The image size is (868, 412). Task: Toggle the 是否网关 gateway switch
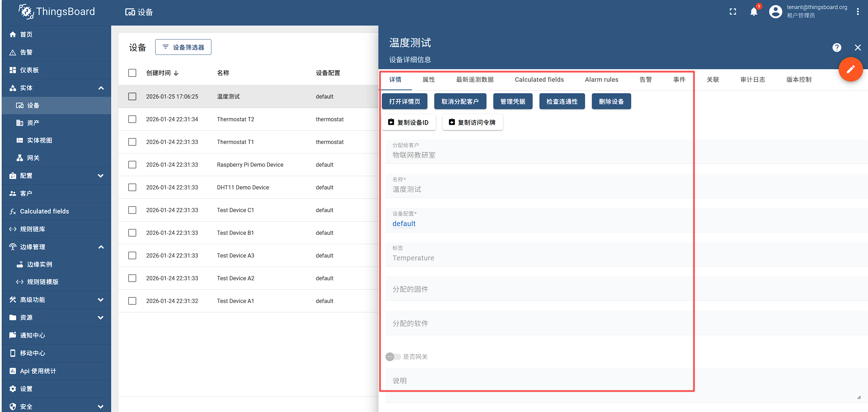click(x=393, y=356)
